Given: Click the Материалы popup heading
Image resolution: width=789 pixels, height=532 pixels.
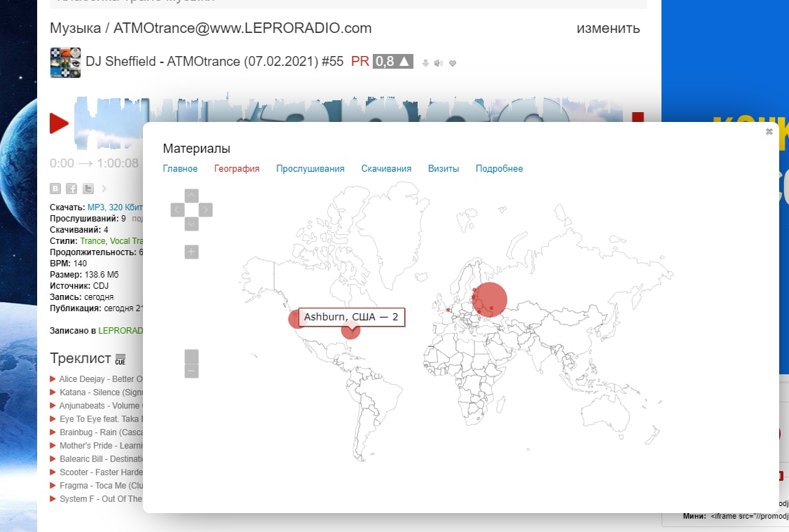Looking at the screenshot, I should (196, 149).
